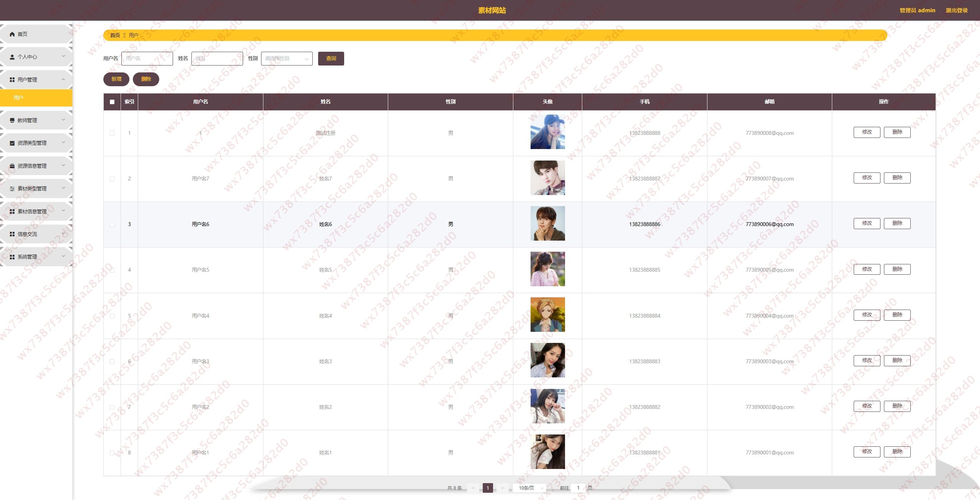The width and height of the screenshot is (980, 500).
Task: Click the sliders icon beside 素材类型管理
Action: 12,189
